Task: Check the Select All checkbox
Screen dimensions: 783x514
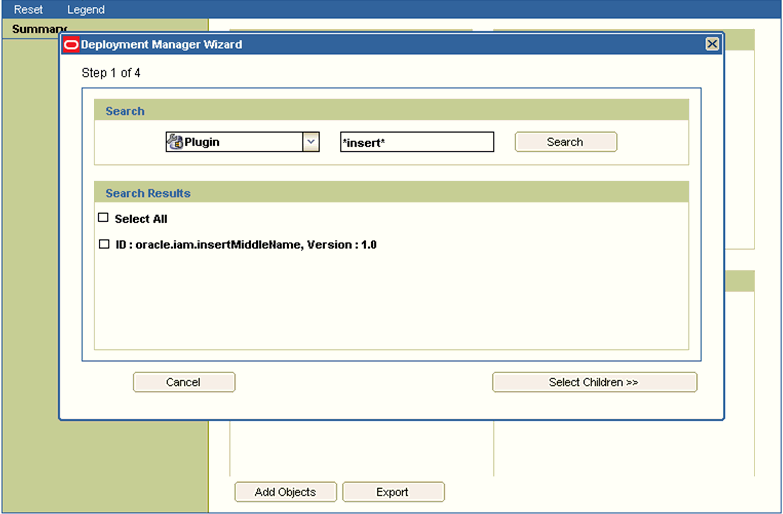Action: [x=103, y=218]
